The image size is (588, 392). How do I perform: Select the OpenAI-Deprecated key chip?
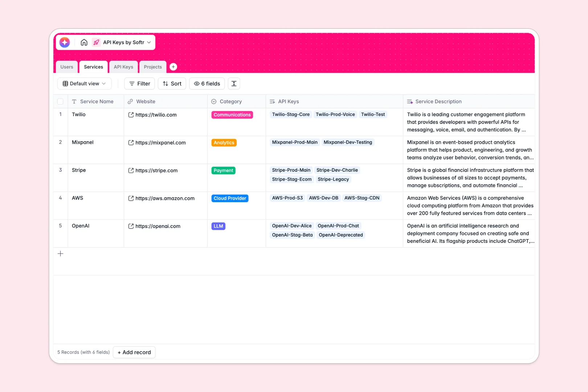[341, 235]
